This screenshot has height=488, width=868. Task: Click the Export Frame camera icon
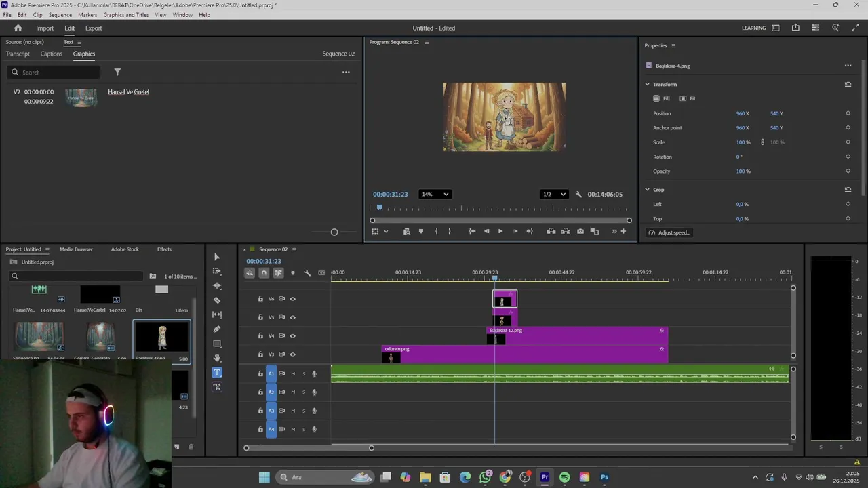[x=580, y=231]
